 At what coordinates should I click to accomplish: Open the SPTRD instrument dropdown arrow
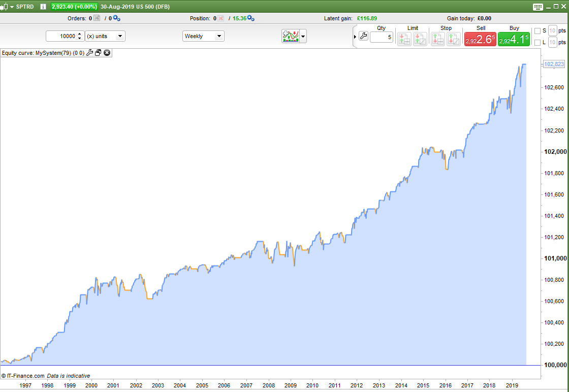pyautogui.click(x=12, y=7)
